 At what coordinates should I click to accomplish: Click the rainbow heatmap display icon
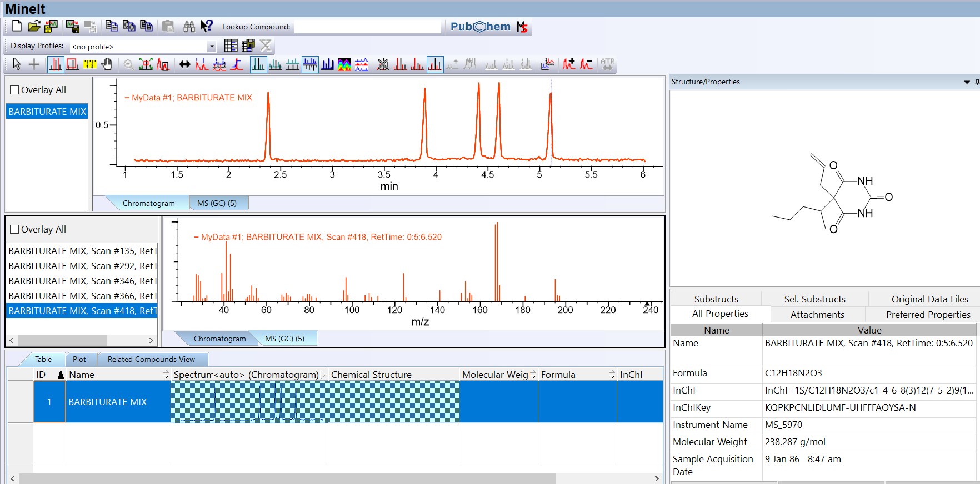click(x=344, y=64)
